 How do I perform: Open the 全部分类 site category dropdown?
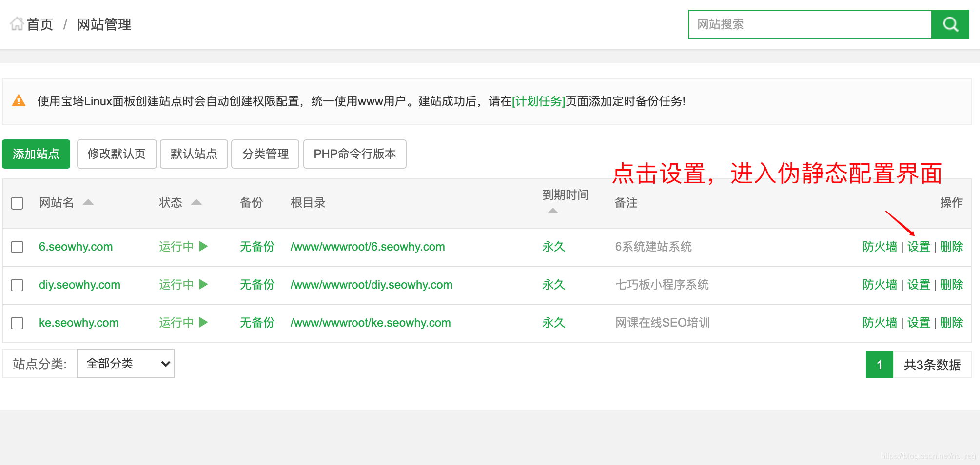pyautogui.click(x=126, y=364)
